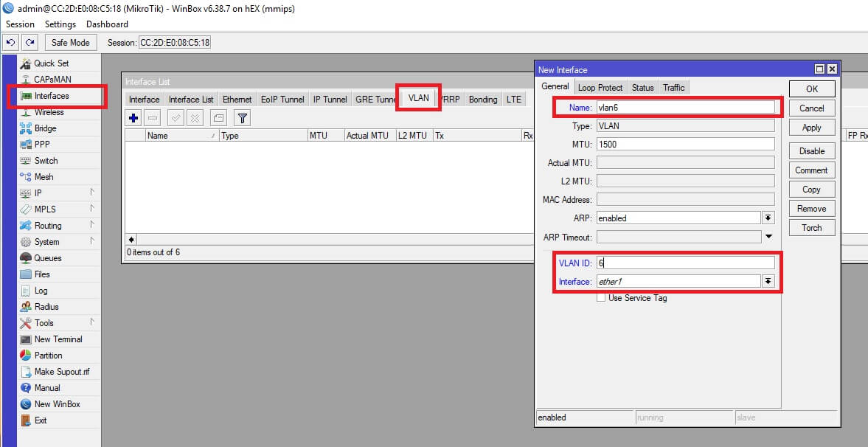Expand the MPLS submenu
Screen dimensions: 868x447
click(92, 209)
